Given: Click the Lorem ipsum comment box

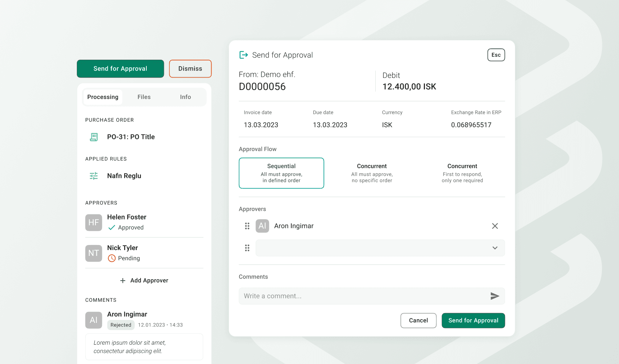Looking at the screenshot, I should pos(144,347).
